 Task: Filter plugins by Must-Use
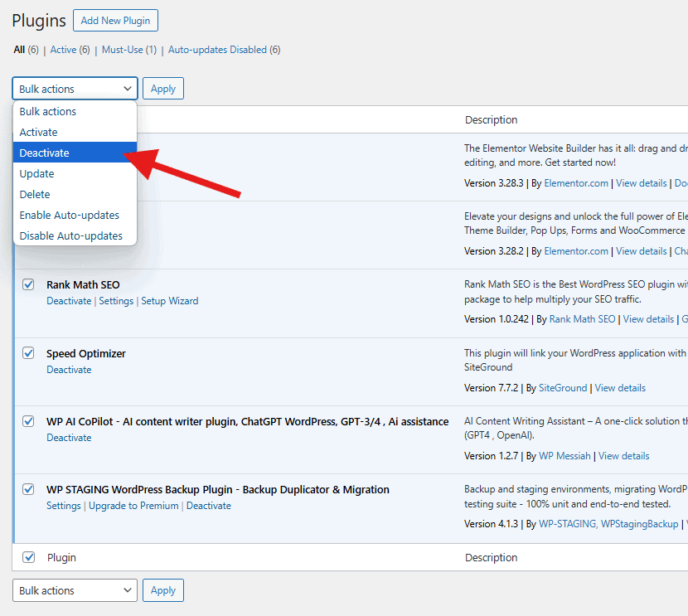click(x=123, y=50)
